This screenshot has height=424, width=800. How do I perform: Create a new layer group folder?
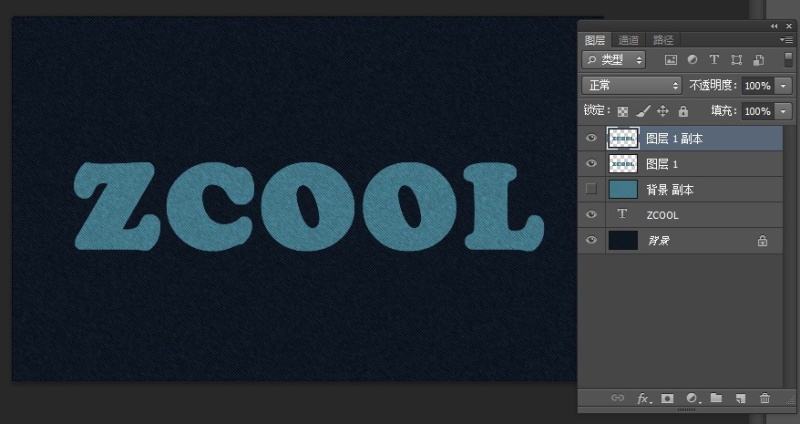716,398
